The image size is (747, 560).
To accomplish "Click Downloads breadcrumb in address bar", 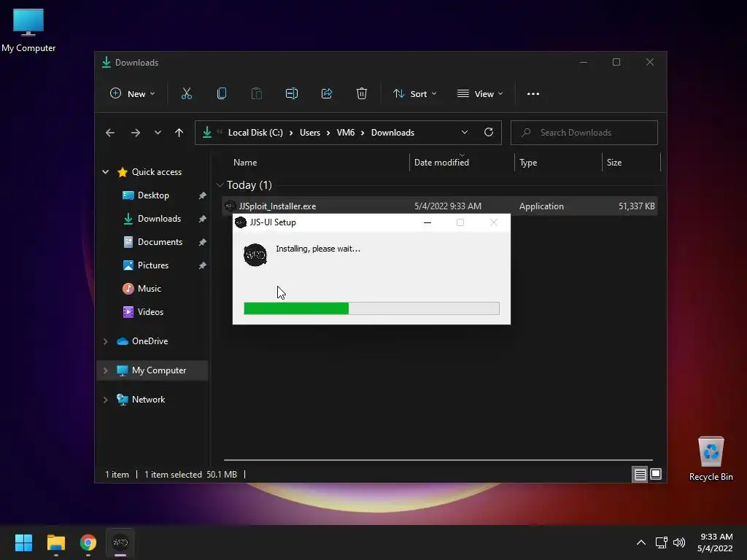I will pyautogui.click(x=392, y=133).
